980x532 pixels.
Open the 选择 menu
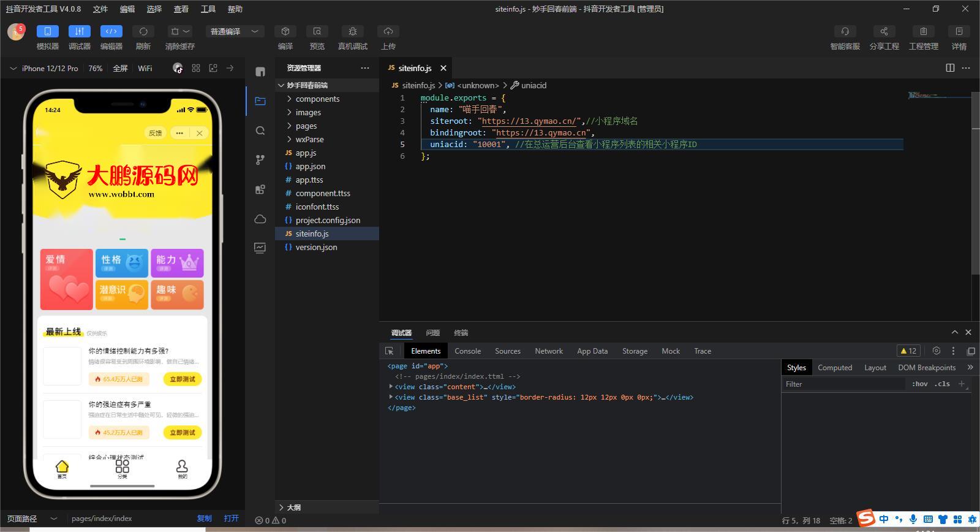pyautogui.click(x=154, y=9)
